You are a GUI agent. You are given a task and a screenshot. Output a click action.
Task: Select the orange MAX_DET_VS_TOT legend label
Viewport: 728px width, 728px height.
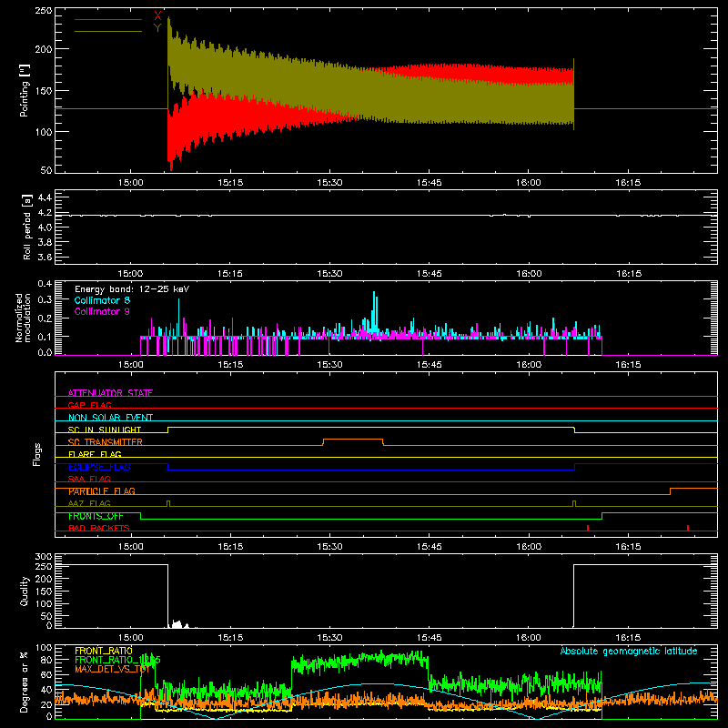coord(113,669)
